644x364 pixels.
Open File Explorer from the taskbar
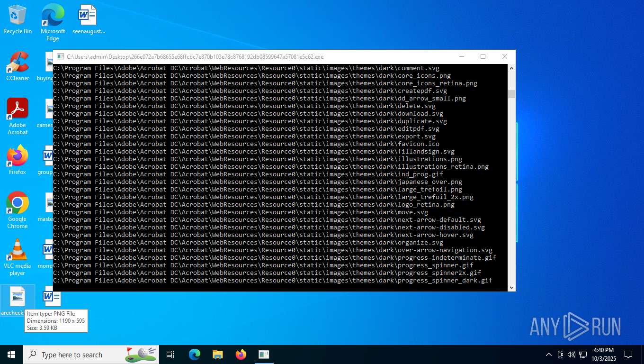217,355
